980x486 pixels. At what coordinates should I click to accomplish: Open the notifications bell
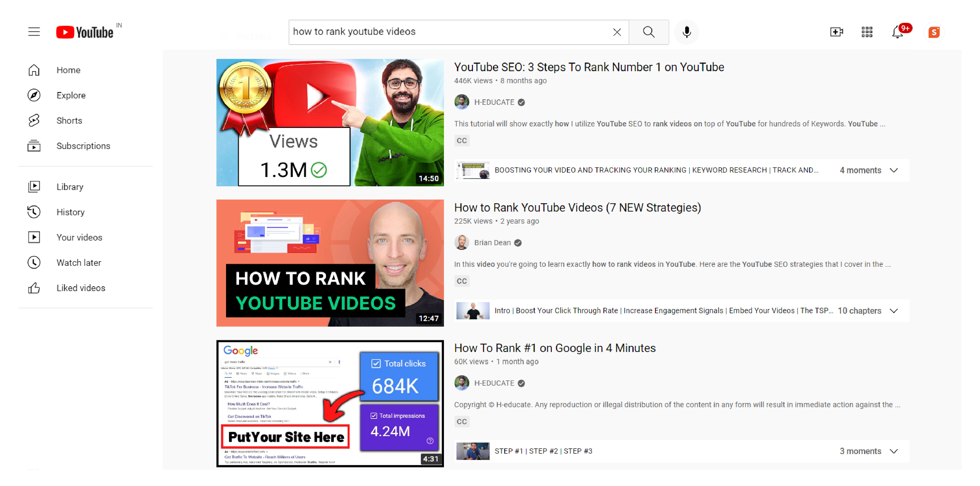898,32
